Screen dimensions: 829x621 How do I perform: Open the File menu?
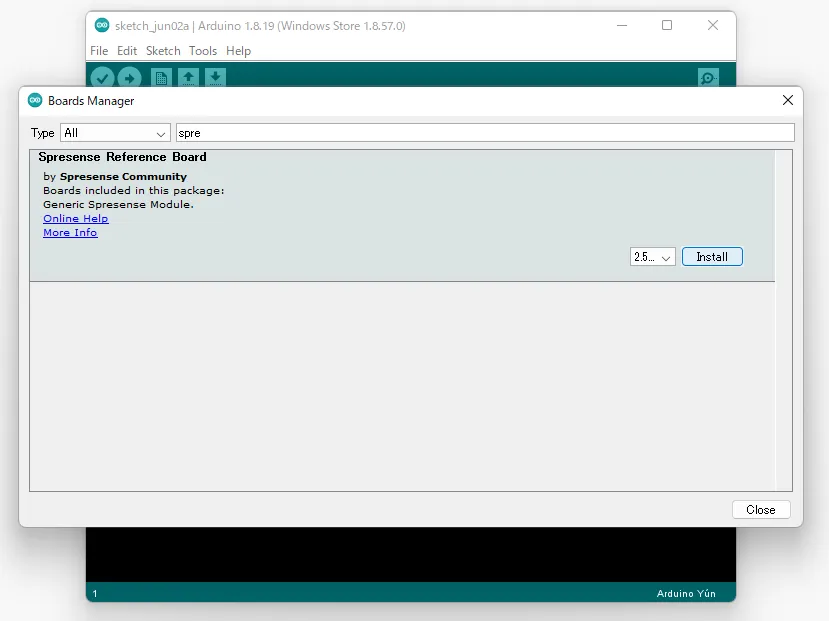(99, 51)
